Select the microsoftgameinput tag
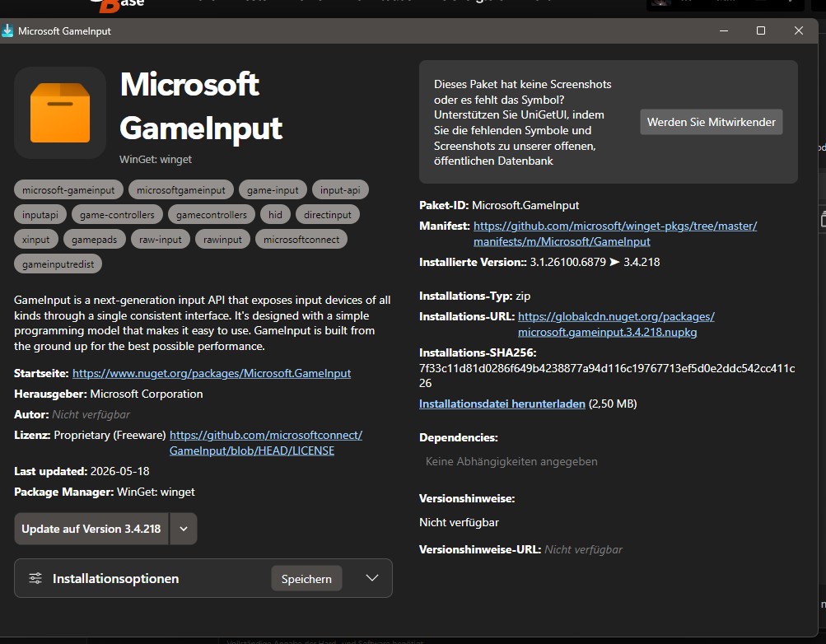 (x=180, y=190)
